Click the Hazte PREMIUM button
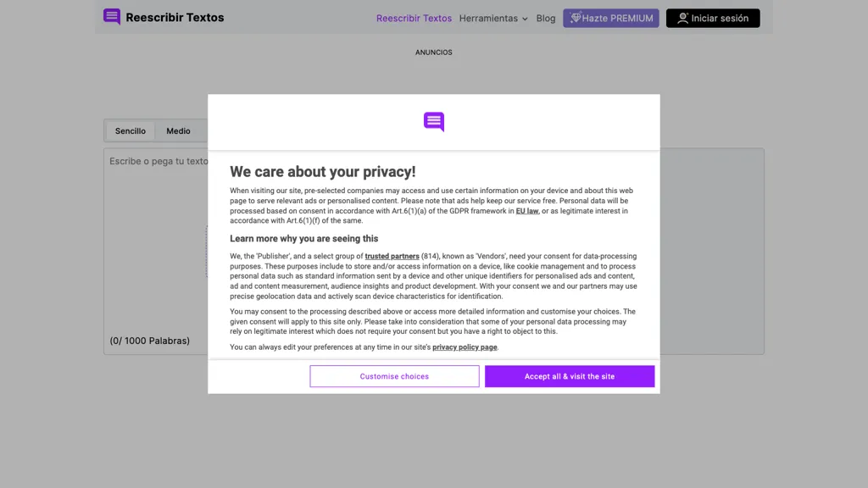The height and width of the screenshot is (488, 868). (x=610, y=17)
